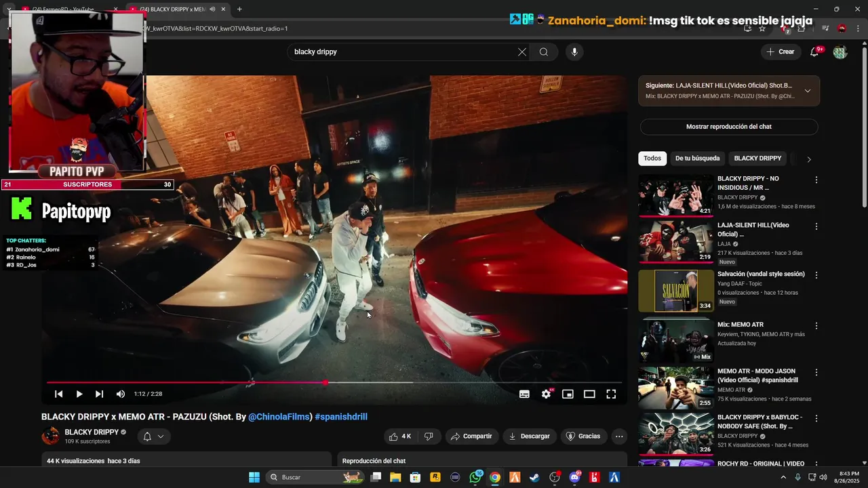The height and width of the screenshot is (488, 868).
Task: Click the taskbar Buscar search box
Action: (x=315, y=477)
